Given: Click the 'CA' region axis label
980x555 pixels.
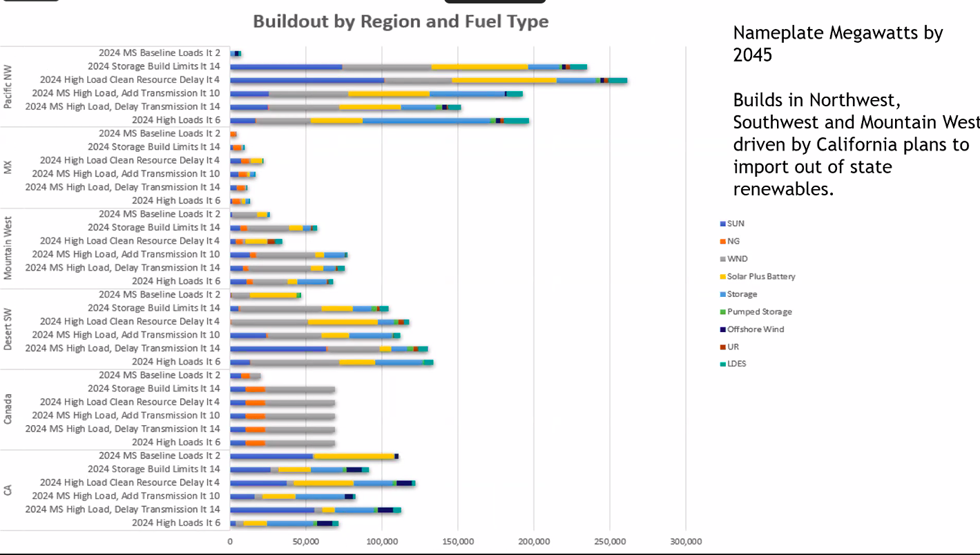Looking at the screenshot, I should pos(8,490).
